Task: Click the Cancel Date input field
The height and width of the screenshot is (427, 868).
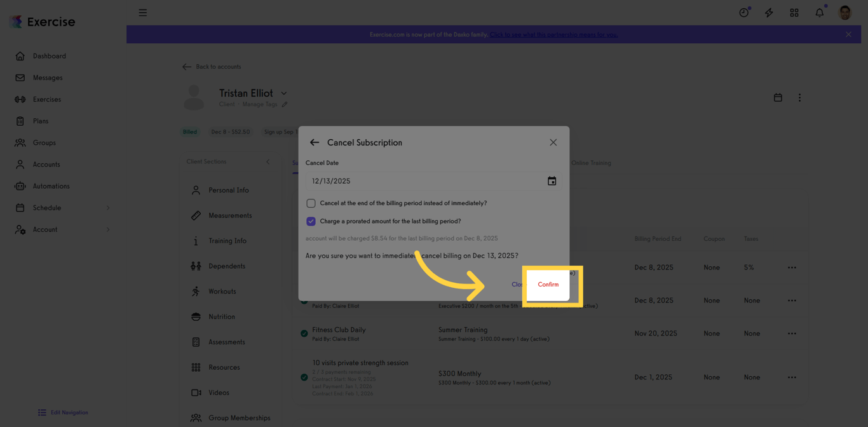Action: pos(433,181)
